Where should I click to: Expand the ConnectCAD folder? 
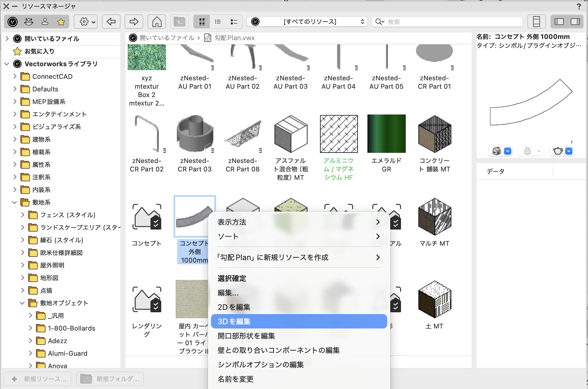[x=15, y=76]
